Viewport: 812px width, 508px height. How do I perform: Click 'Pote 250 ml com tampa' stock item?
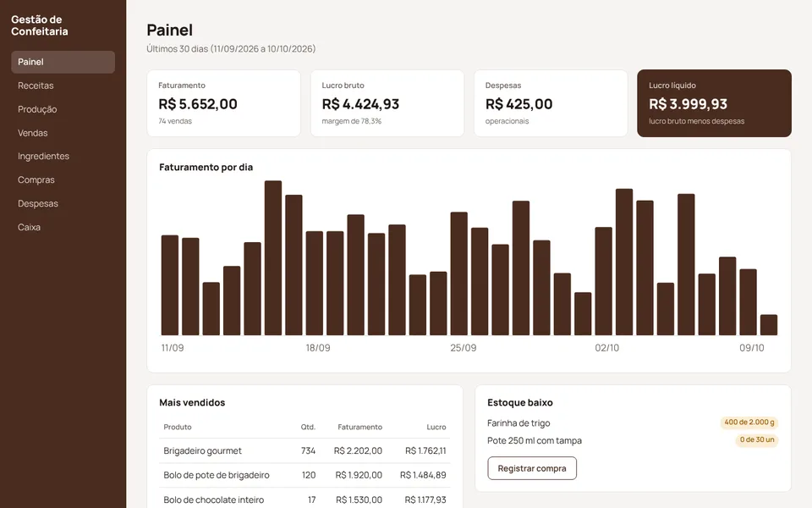(x=535, y=440)
